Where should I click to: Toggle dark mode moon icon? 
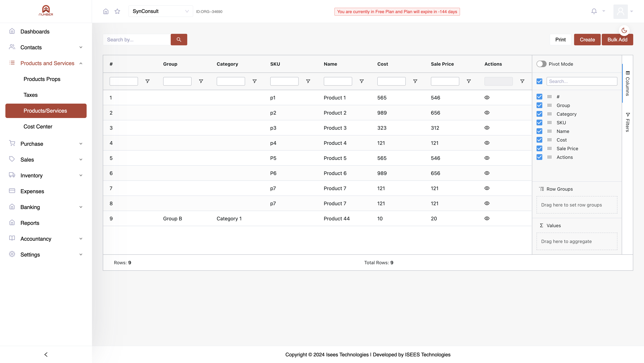pyautogui.click(x=624, y=30)
